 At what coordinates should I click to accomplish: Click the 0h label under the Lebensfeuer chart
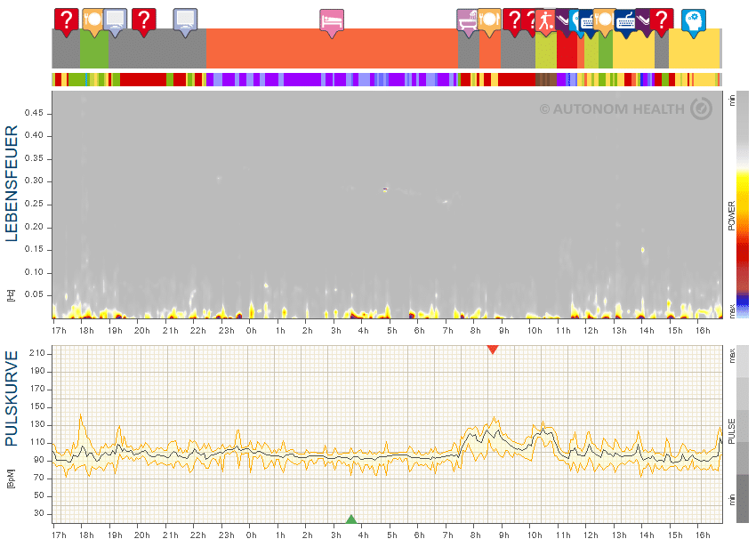(251, 331)
